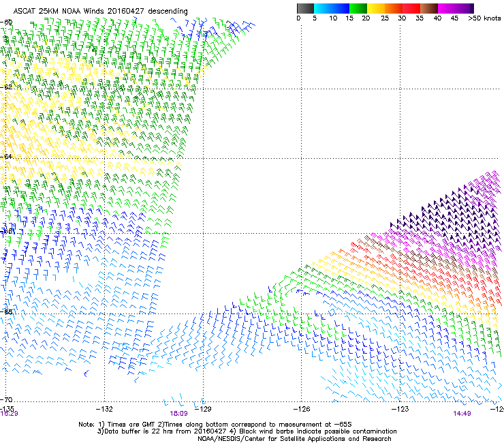Click the '0' legend tick label

click(298, 18)
